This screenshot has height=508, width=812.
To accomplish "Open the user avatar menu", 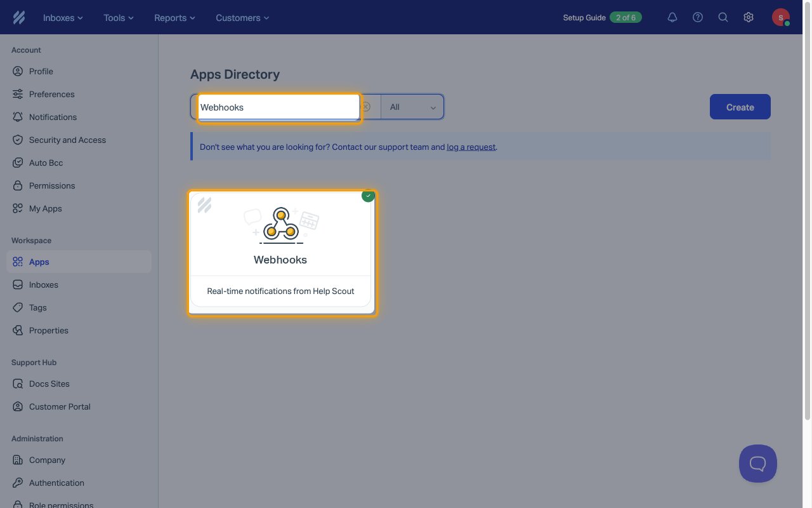I will pyautogui.click(x=781, y=17).
